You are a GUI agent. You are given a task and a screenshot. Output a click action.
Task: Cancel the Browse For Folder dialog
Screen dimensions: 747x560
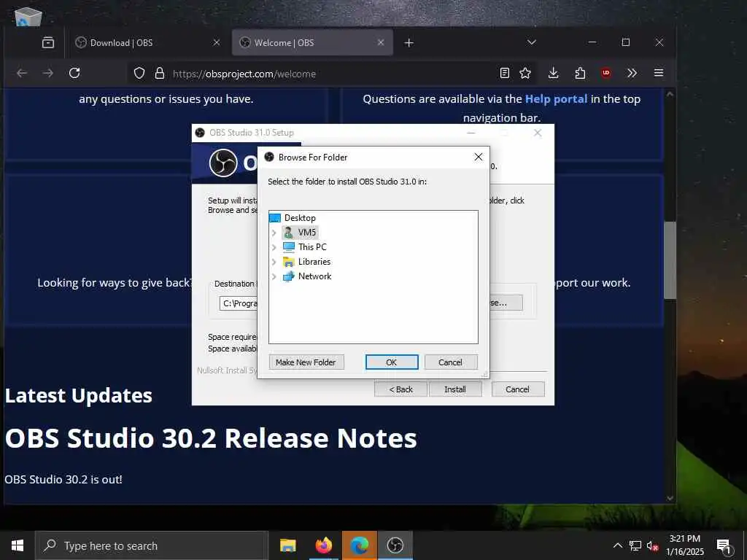pyautogui.click(x=451, y=362)
